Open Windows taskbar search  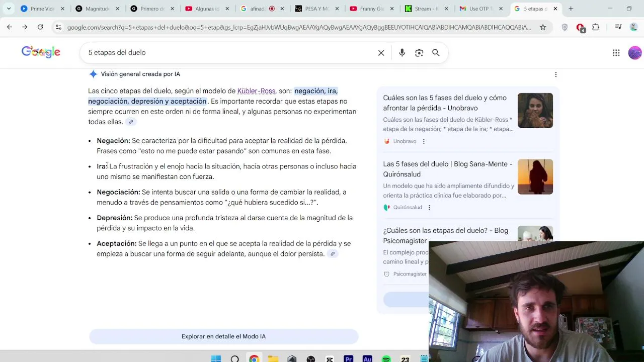235,359
